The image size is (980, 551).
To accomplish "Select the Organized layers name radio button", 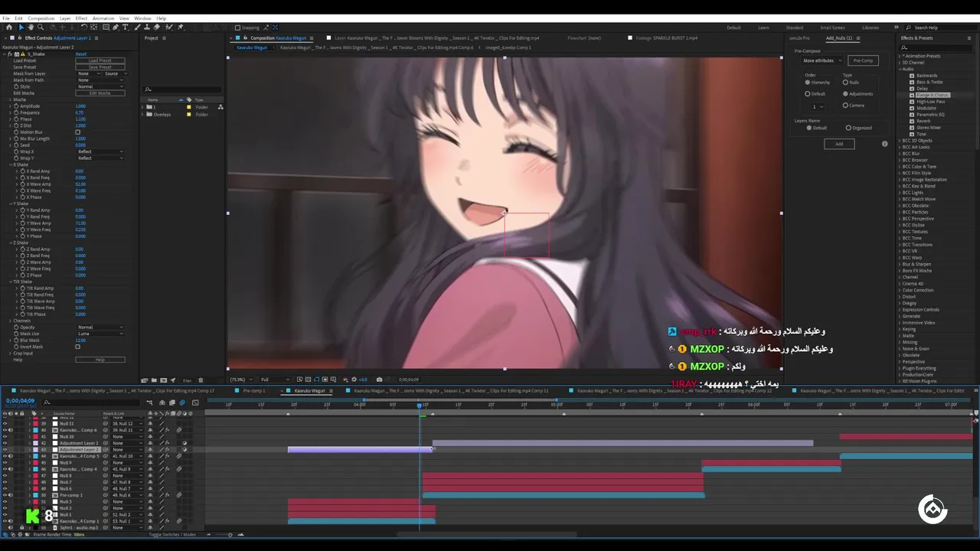I will [x=848, y=128].
